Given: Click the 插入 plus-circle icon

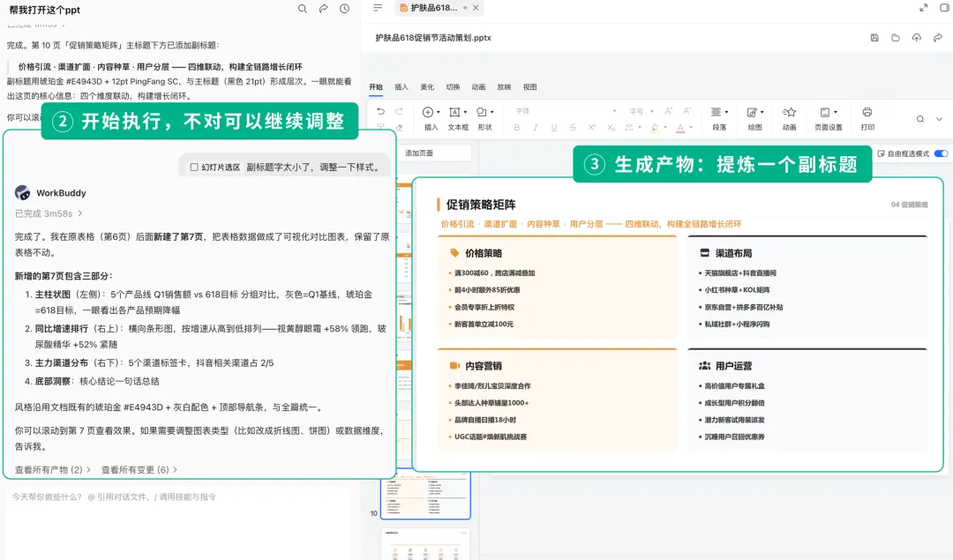Looking at the screenshot, I should 428,112.
